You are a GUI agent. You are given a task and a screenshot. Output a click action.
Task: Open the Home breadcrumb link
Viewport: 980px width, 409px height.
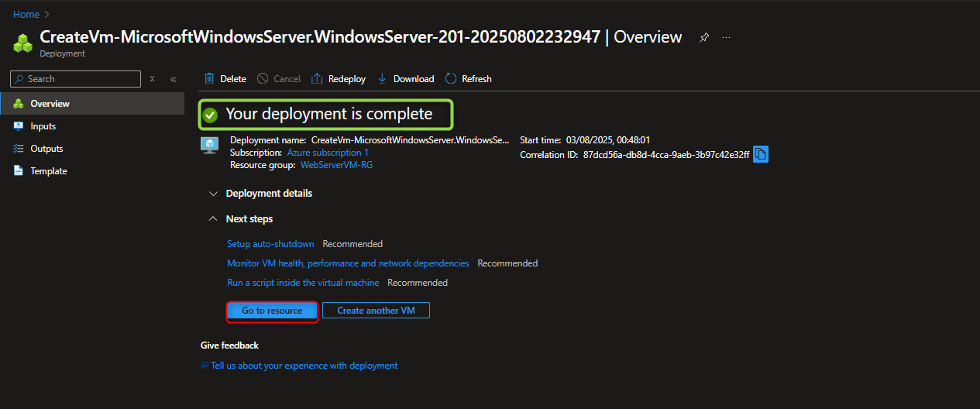[26, 15]
